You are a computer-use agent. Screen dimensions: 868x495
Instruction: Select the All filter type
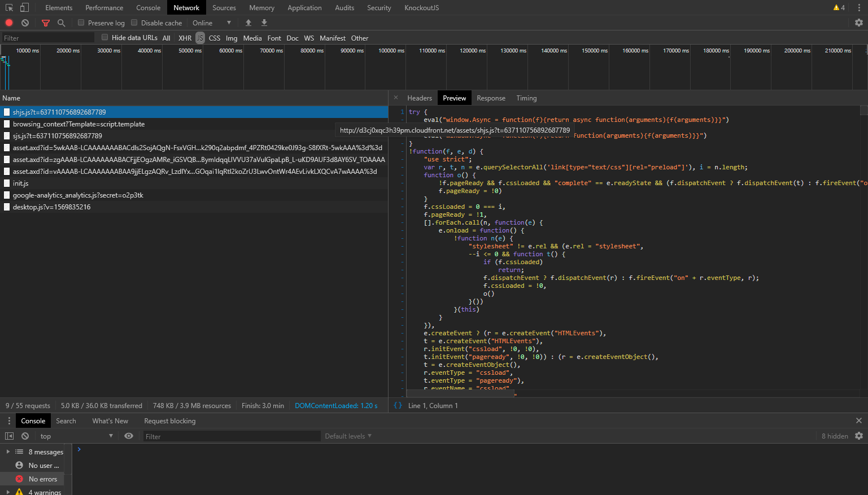coord(166,38)
